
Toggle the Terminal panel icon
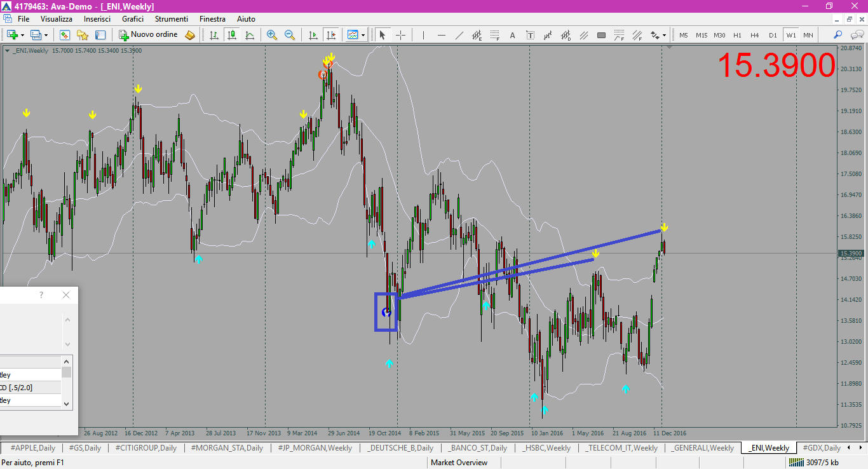coord(100,35)
